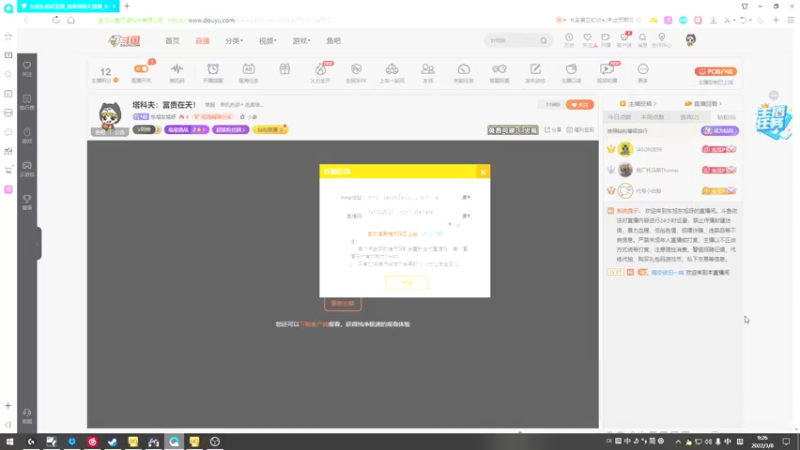Open the trophy icon in left sidebar

tap(27, 202)
